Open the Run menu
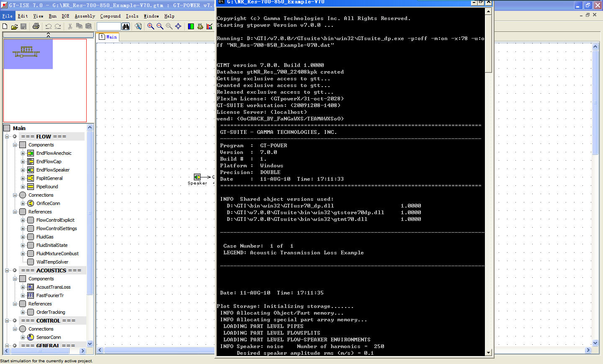Image resolution: width=603 pixels, height=364 pixels. [x=53, y=16]
